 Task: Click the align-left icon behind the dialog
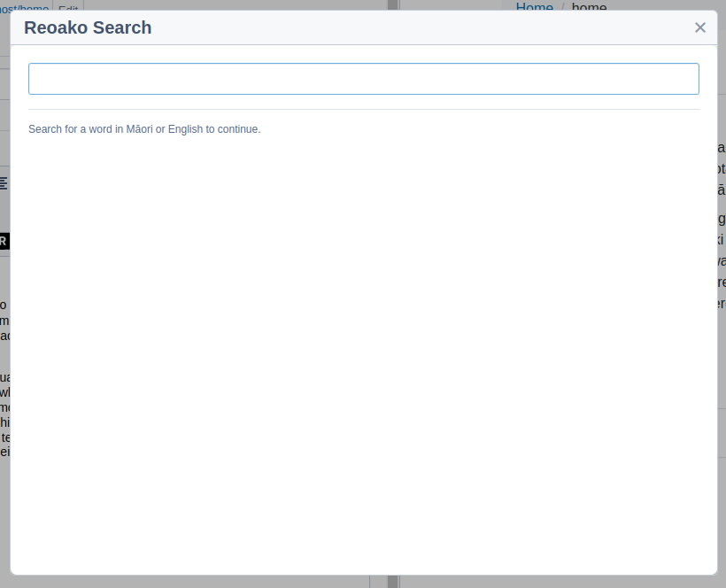click(4, 183)
